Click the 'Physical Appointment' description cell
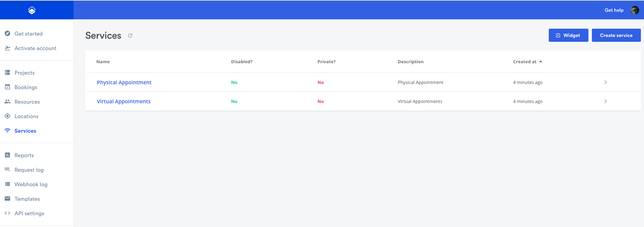The width and height of the screenshot is (644, 227). click(420, 82)
